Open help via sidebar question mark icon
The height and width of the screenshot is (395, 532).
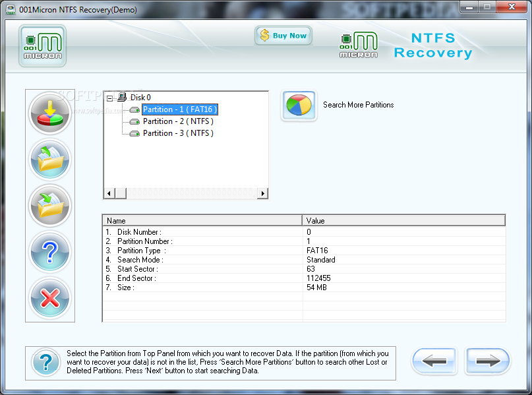(50, 252)
